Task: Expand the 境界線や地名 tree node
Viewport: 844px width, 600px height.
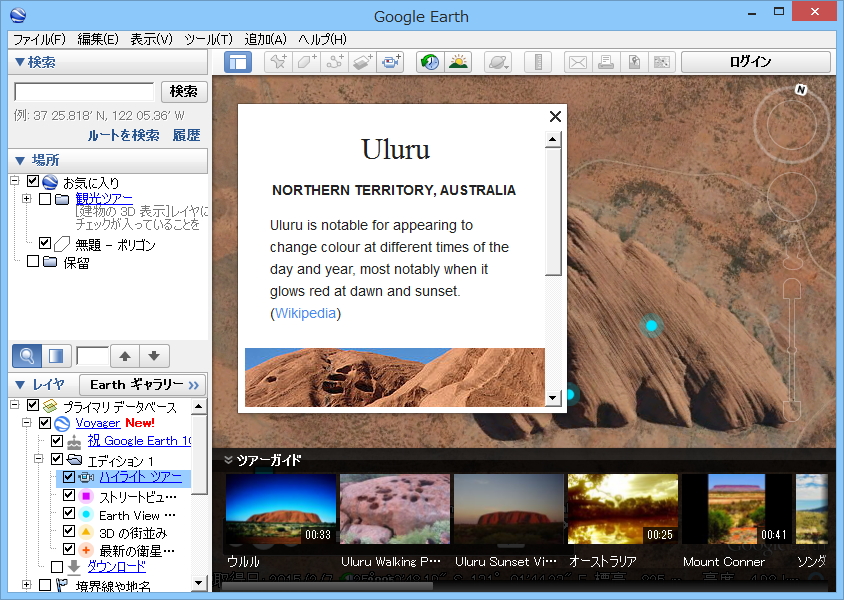Action: [x=27, y=584]
